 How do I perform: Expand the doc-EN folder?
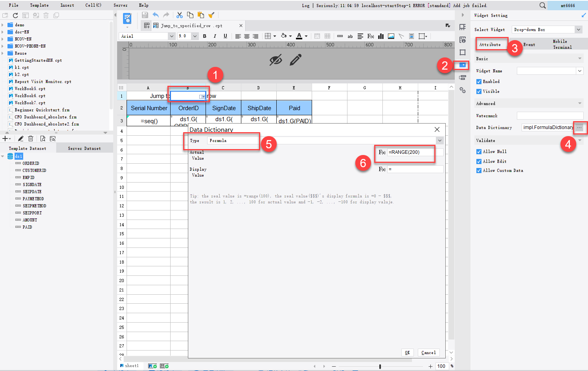(3, 32)
